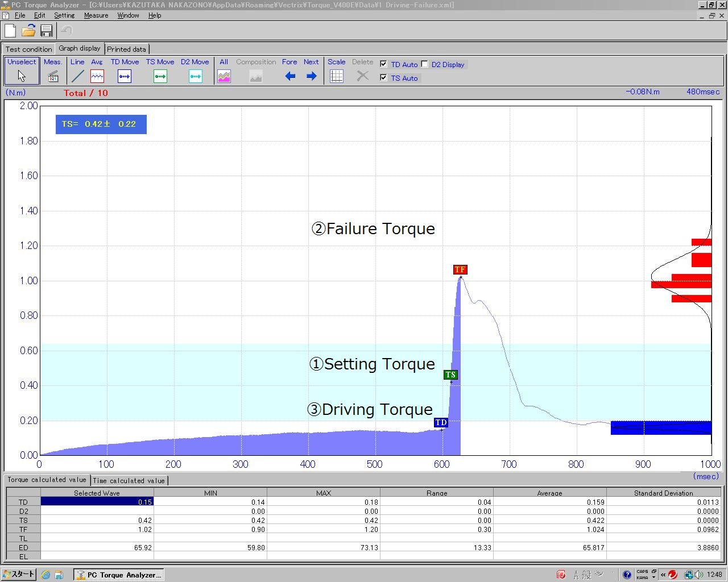Switch to the Printed data tab
The width and height of the screenshot is (728, 582).
coord(126,49)
